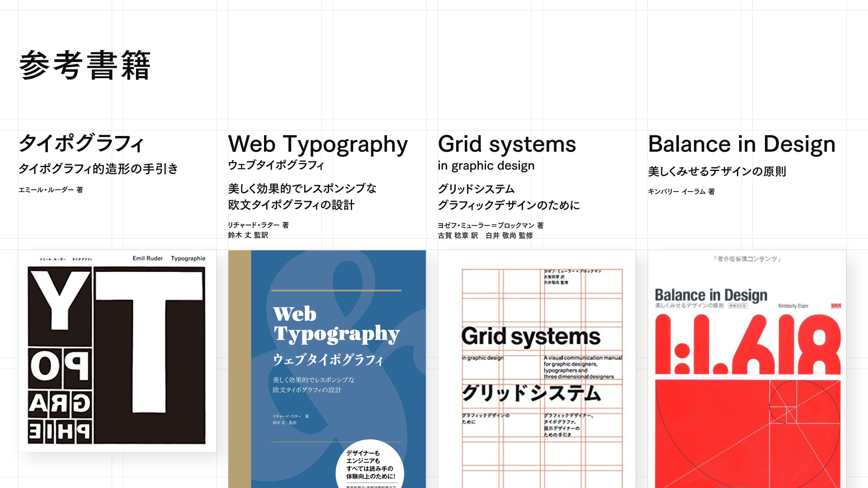Click subtitle 美しくみせるデザインの原則
The width and height of the screenshot is (868, 488).
pos(717,172)
